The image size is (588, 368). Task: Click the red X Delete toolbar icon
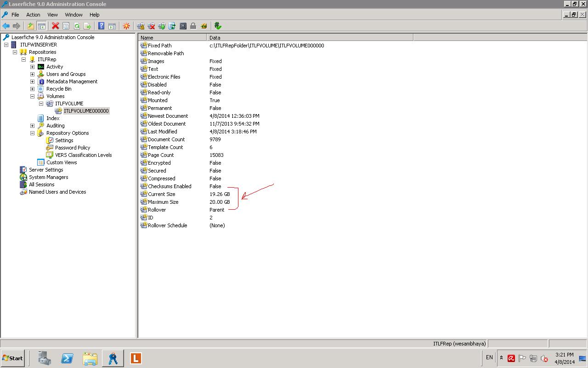click(x=56, y=26)
